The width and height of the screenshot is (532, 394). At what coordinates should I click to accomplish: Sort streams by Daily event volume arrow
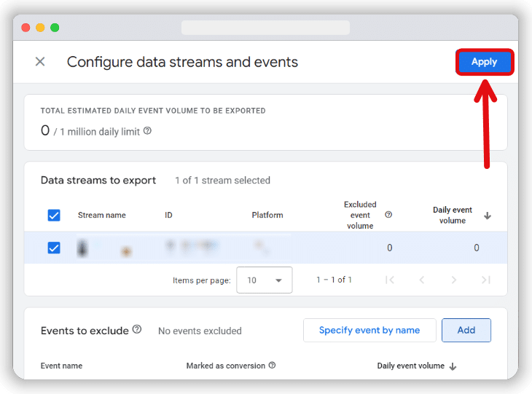488,216
